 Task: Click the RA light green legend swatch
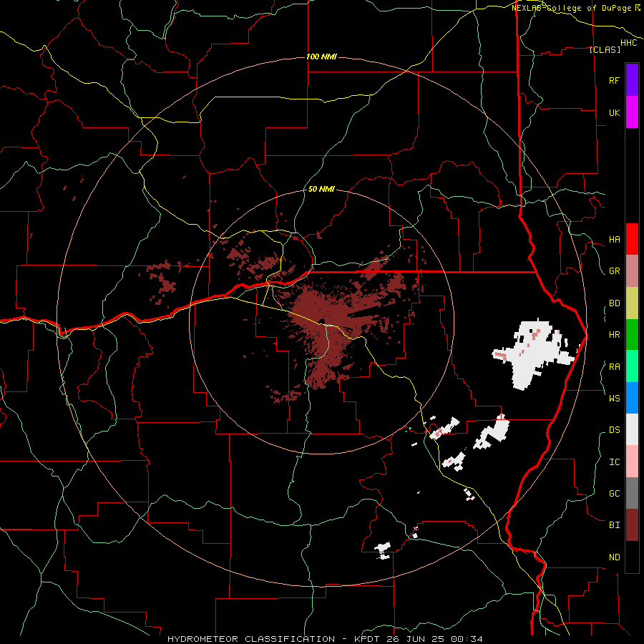tap(632, 366)
